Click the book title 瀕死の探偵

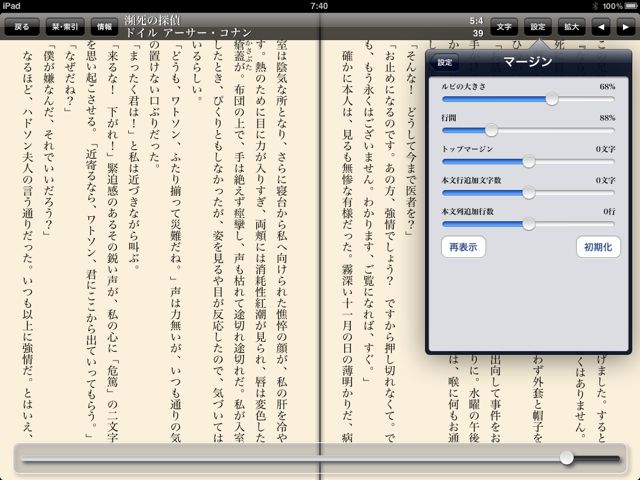[x=152, y=21]
